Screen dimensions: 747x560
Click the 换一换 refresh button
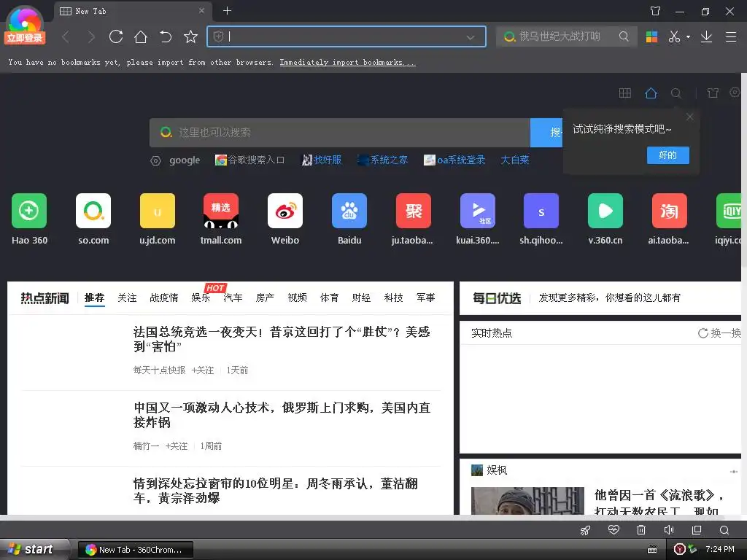(719, 332)
